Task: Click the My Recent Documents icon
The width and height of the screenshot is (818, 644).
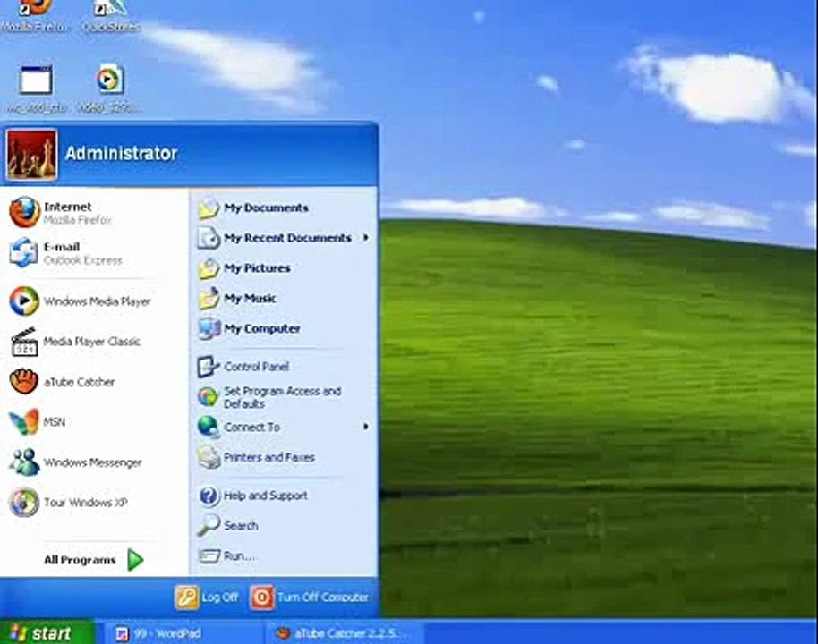Action: (x=209, y=238)
